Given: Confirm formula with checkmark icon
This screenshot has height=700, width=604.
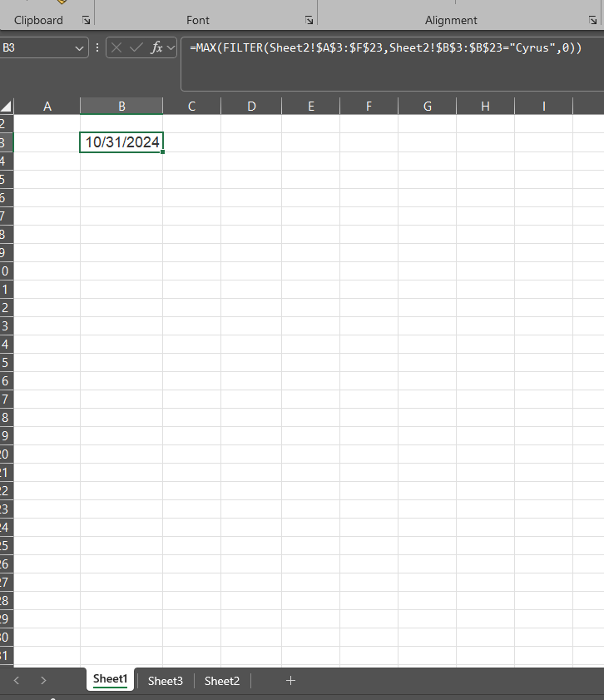Looking at the screenshot, I should click(136, 47).
